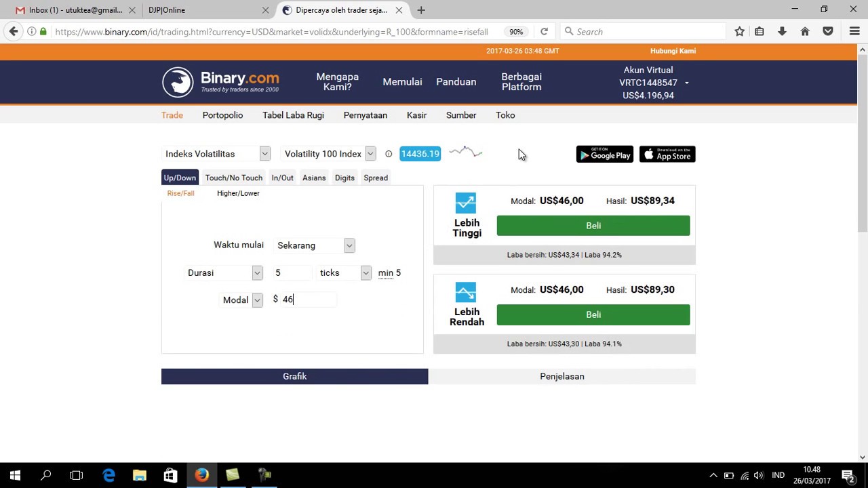Switch to Higher/Lower sub-tab
Screen dimensions: 868x488
238,193
